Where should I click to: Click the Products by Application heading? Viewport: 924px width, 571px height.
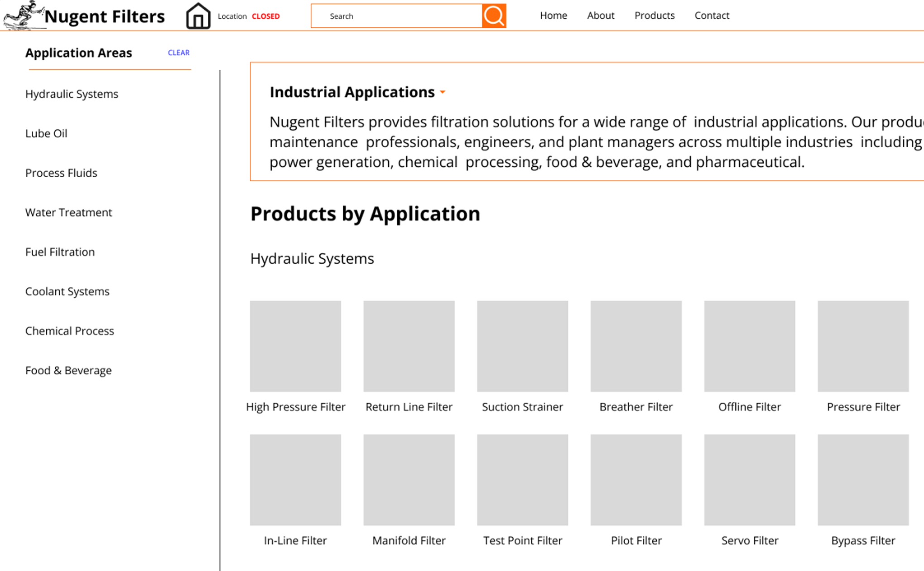pyautogui.click(x=365, y=213)
